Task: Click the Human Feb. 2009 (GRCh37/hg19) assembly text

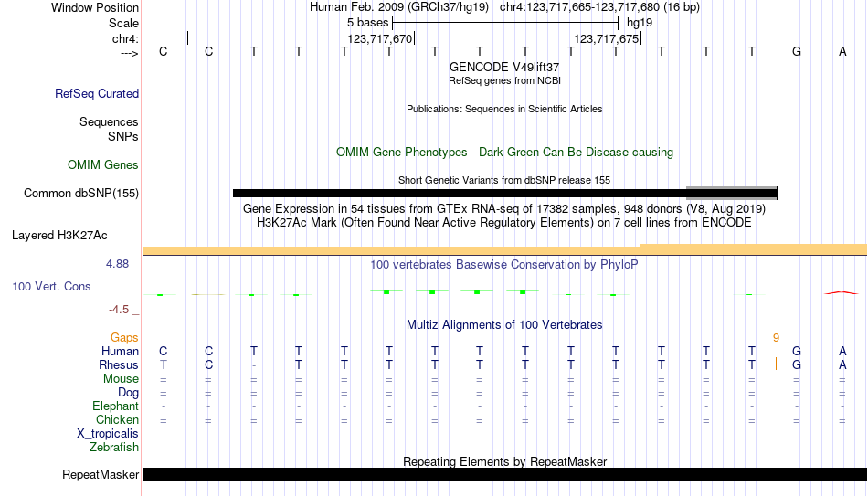Action: 399,7
